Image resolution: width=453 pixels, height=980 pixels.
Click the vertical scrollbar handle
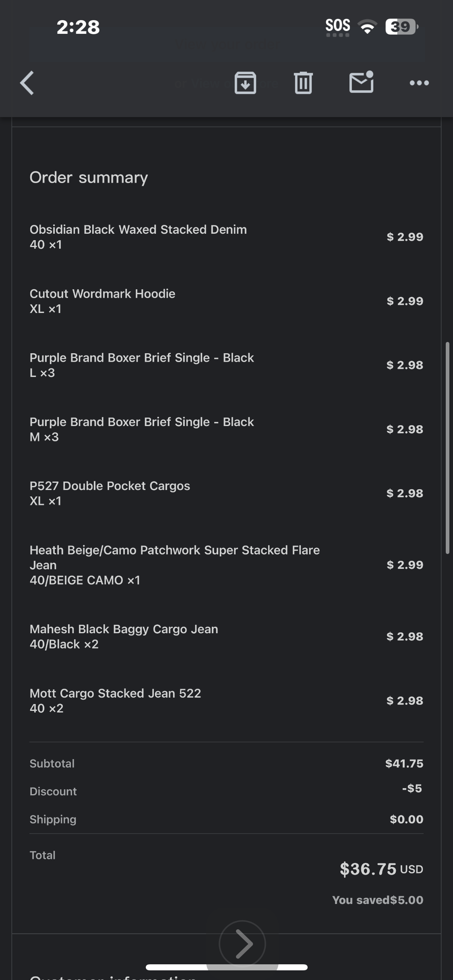pos(447,448)
